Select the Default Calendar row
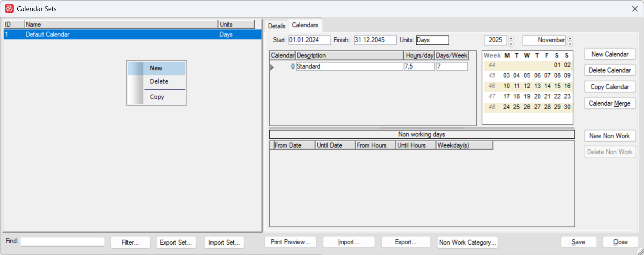 click(x=132, y=34)
